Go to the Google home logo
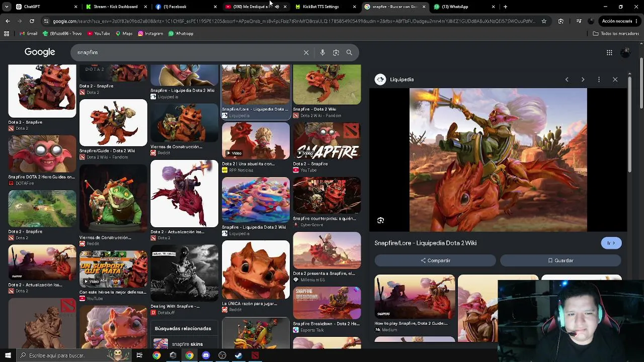 (x=40, y=52)
